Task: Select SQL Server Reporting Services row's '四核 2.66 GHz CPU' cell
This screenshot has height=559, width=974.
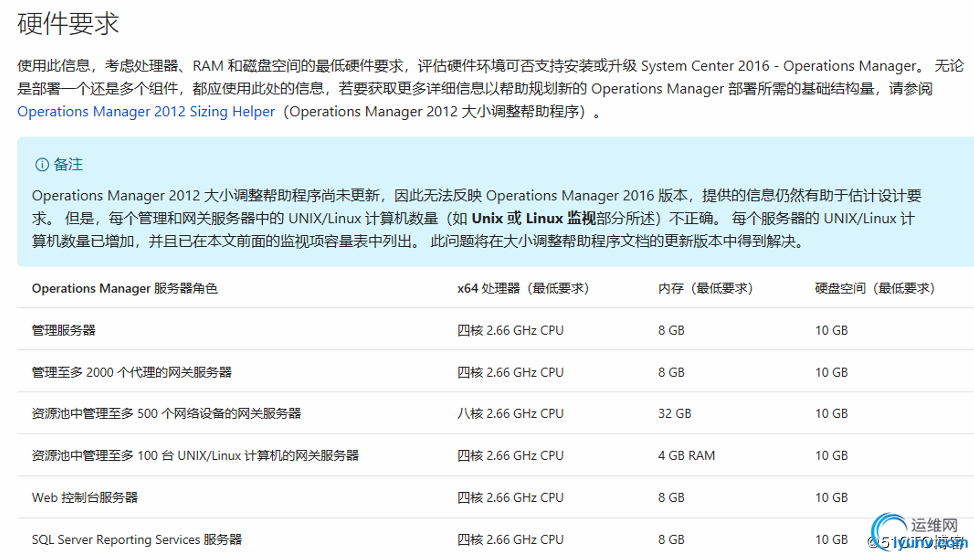Action: 511,540
